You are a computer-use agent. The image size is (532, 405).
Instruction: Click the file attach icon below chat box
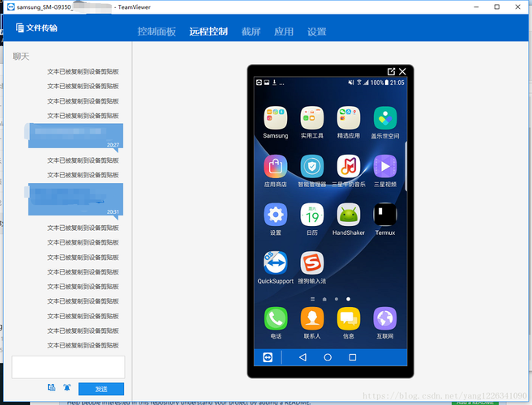click(51, 387)
